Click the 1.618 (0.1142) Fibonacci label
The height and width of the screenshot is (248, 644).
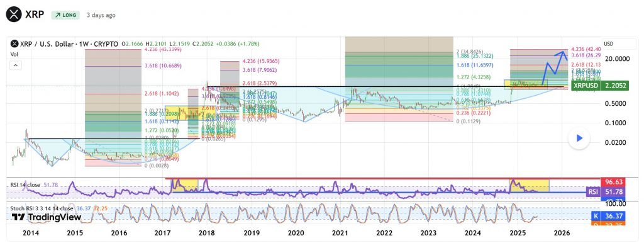coord(162,121)
